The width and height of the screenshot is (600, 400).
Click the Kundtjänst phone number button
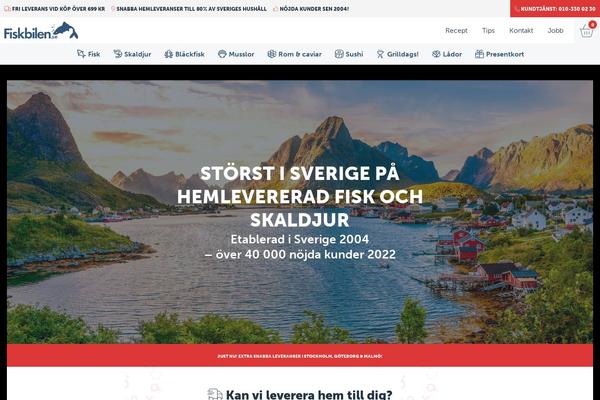coord(555,8)
